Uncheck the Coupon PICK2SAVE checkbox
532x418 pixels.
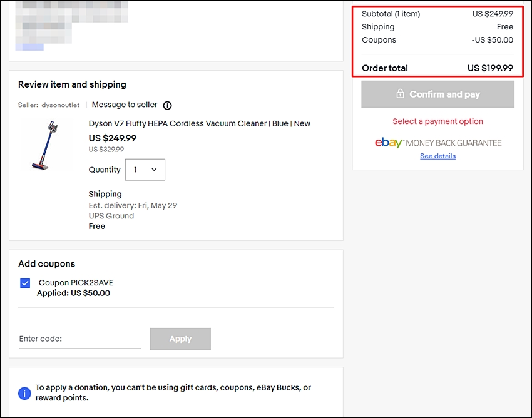point(25,283)
